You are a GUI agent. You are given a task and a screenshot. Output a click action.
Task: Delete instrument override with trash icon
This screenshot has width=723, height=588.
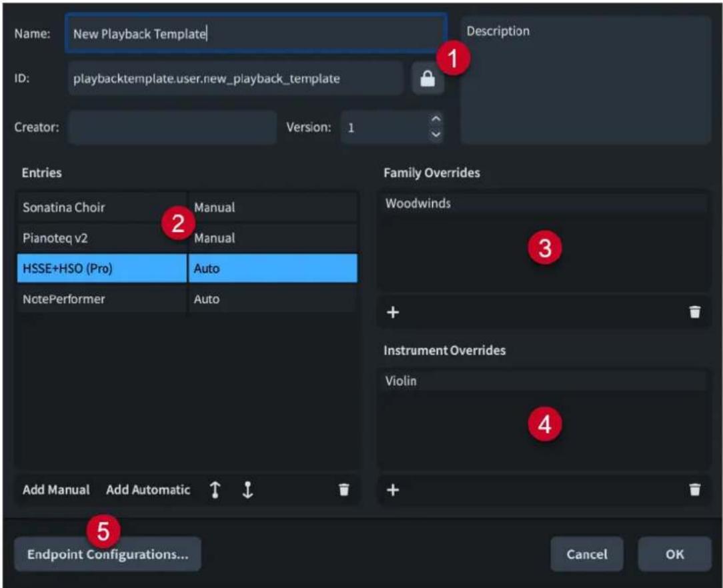695,490
